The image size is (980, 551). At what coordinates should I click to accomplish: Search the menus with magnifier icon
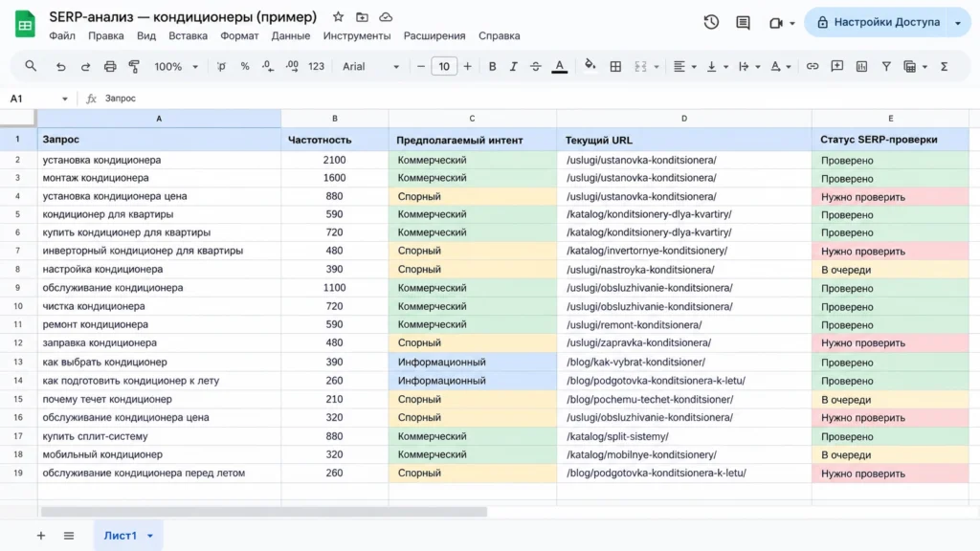pos(31,66)
